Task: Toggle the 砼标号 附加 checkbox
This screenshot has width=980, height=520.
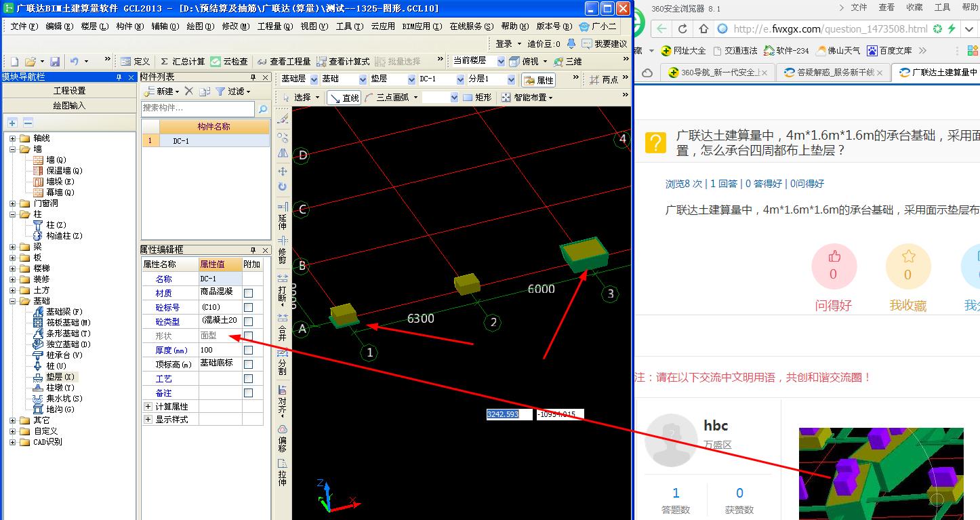Action: point(249,307)
